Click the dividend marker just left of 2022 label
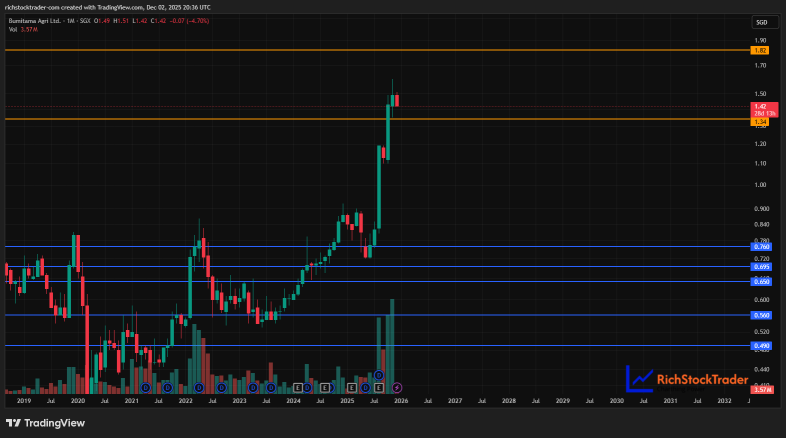The width and height of the screenshot is (786, 438). [x=167, y=387]
